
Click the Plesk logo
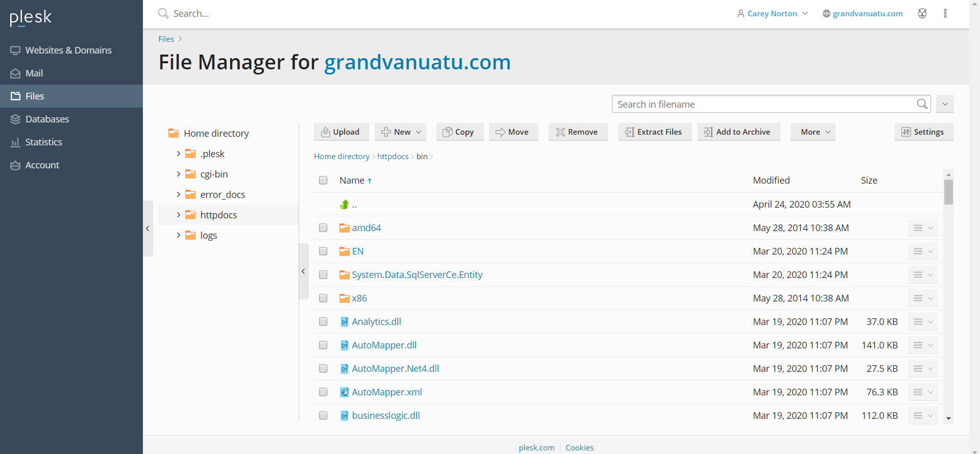(x=31, y=18)
